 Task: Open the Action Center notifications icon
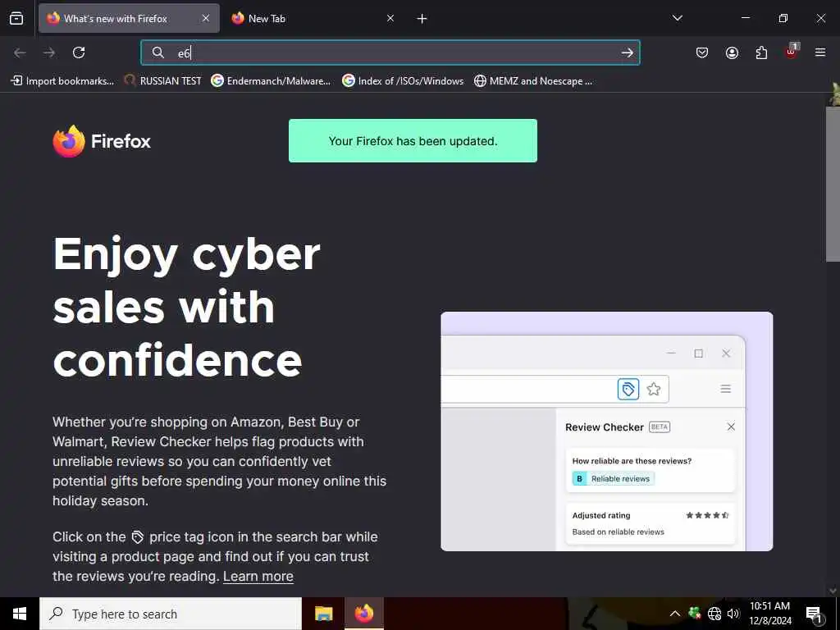(x=815, y=614)
